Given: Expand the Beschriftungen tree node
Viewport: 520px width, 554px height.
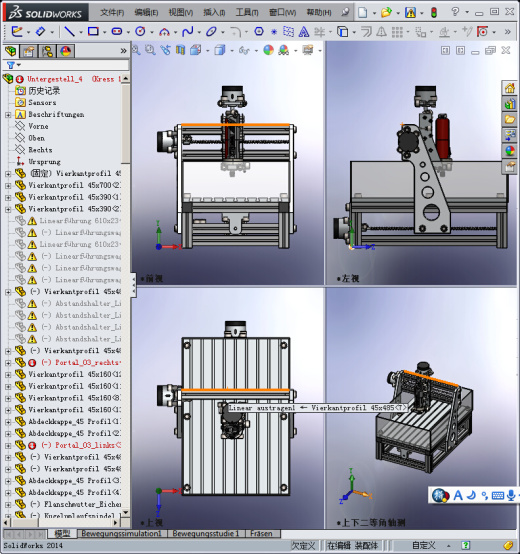Looking at the screenshot, I should tap(8, 115).
